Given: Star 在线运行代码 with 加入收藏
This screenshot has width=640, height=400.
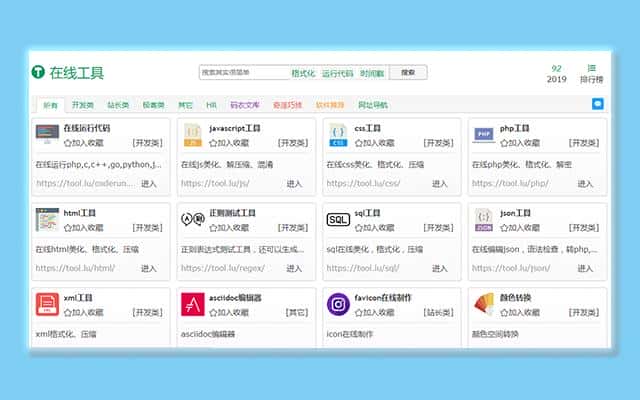Looking at the screenshot, I should [84, 143].
